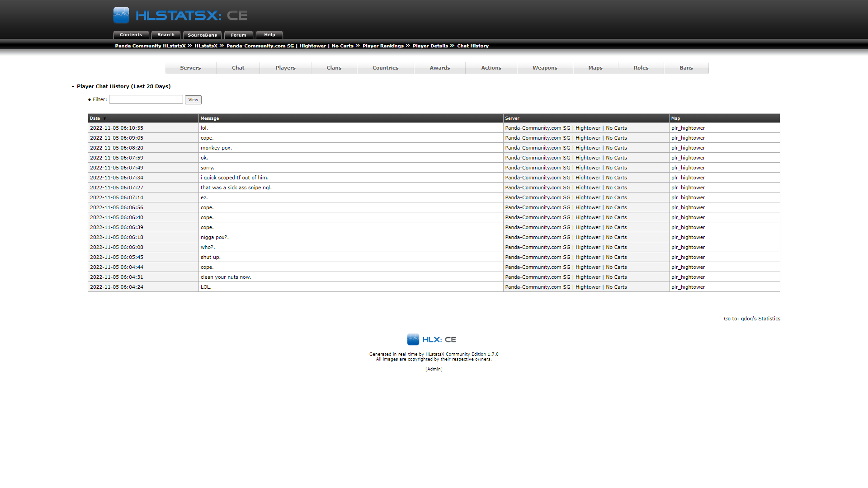Open the Countries statistics page

[x=385, y=68]
